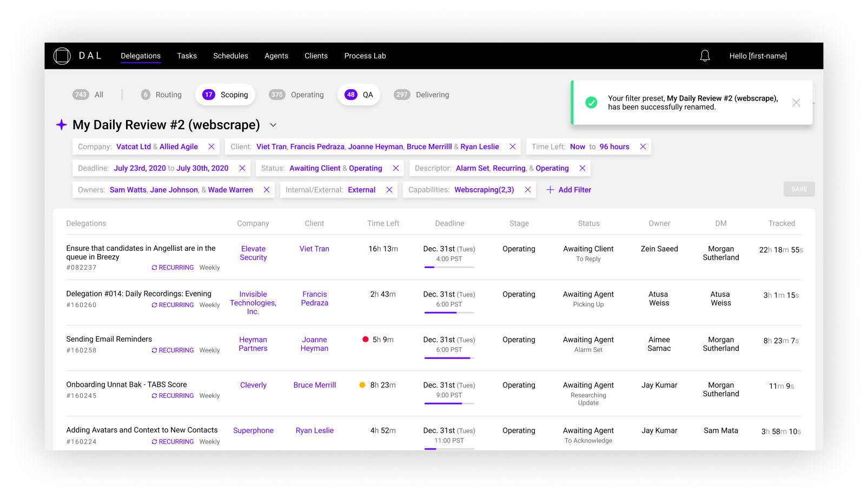Screen dimensions: 868x497
Task: Click Hello [first-name] user menu
Action: (x=758, y=56)
